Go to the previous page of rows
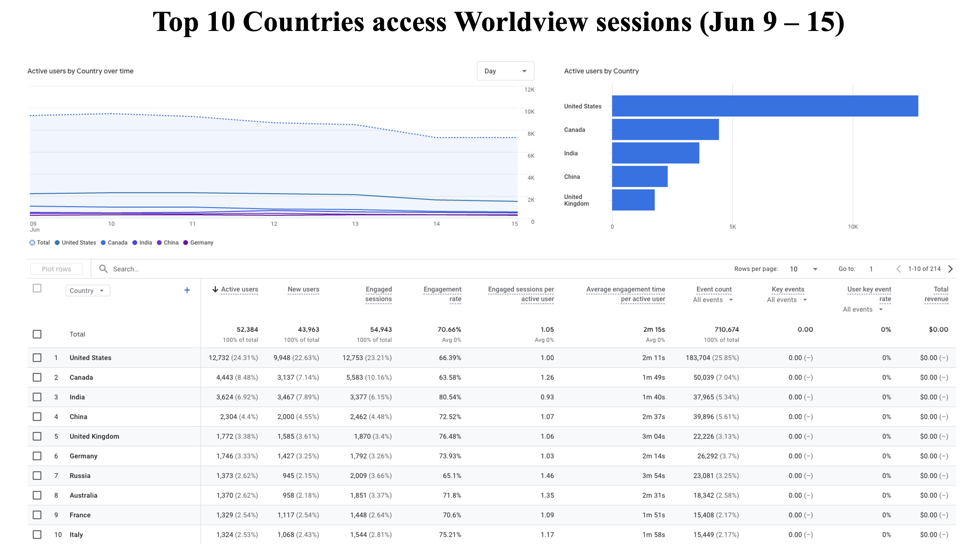The height and width of the screenshot is (550, 980). point(899,269)
